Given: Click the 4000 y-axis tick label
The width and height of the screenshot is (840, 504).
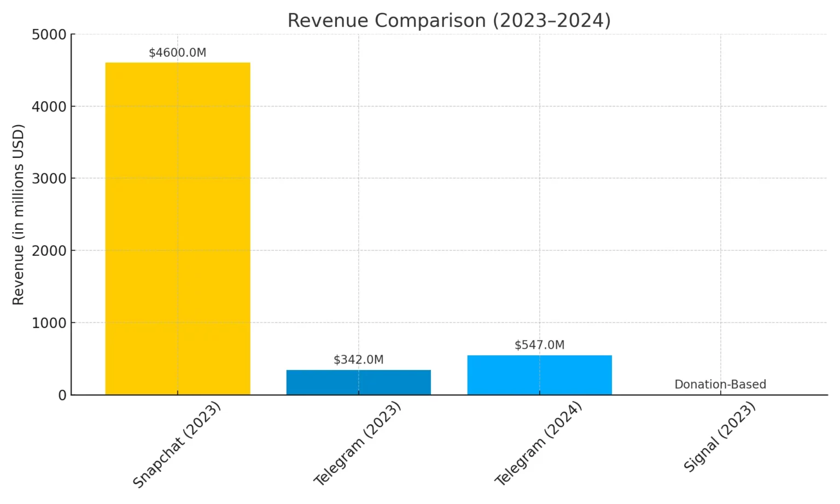Looking at the screenshot, I should click(x=49, y=107).
